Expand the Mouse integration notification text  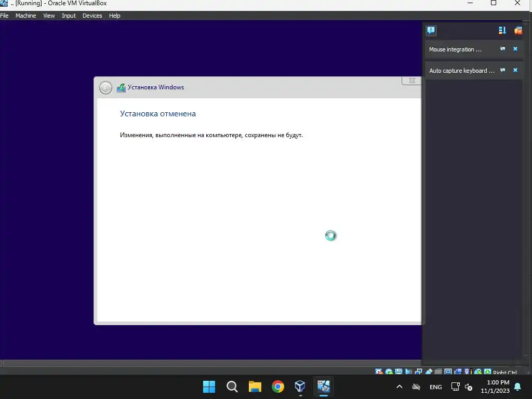coord(455,49)
